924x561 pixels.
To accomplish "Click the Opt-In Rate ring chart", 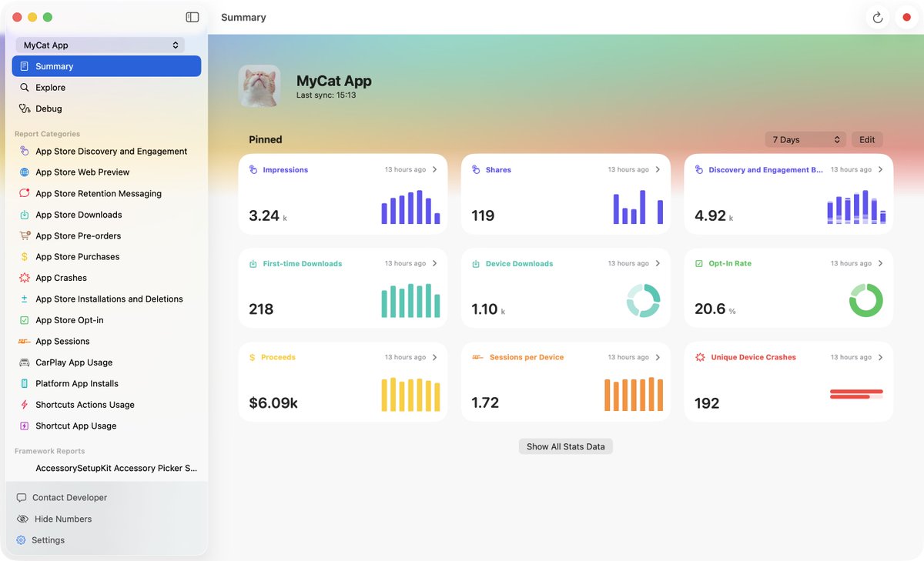I will pyautogui.click(x=866, y=300).
